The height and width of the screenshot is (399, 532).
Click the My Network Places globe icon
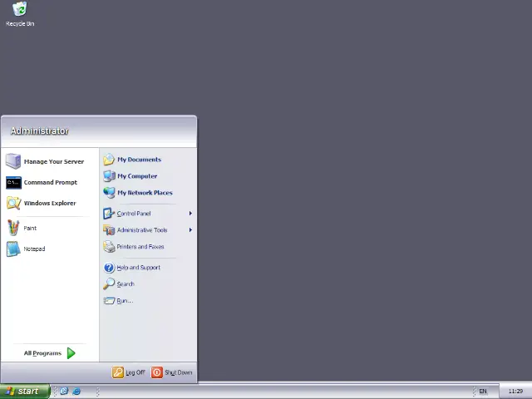coord(109,192)
